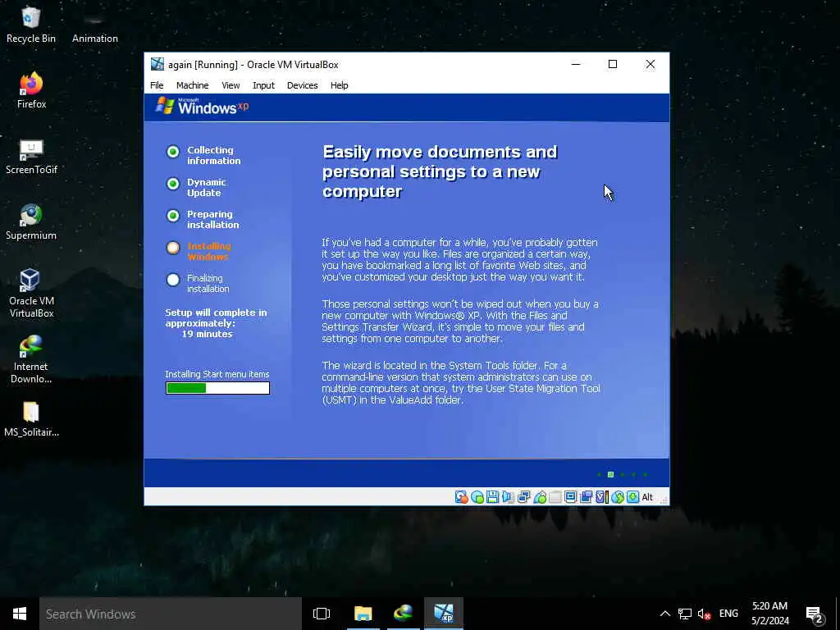This screenshot has width=840, height=630.
Task: Select the Oracle VM VirtualBox desktop shortcut
Action: [31, 293]
